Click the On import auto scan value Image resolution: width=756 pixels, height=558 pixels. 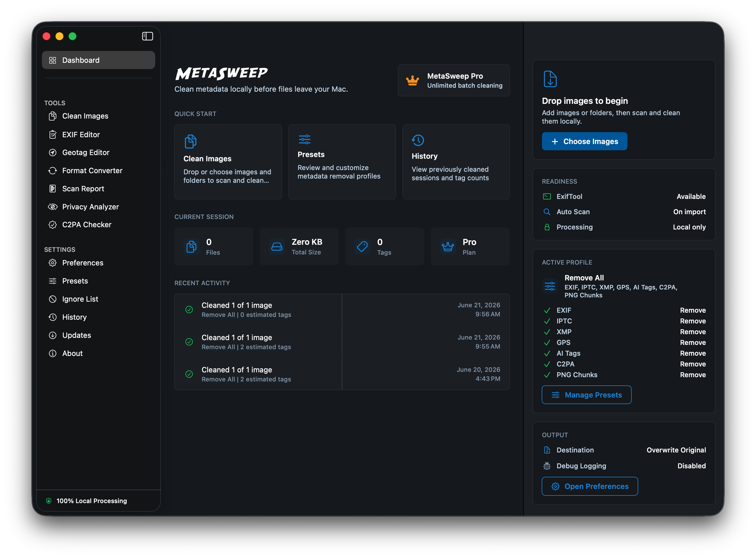pos(689,212)
